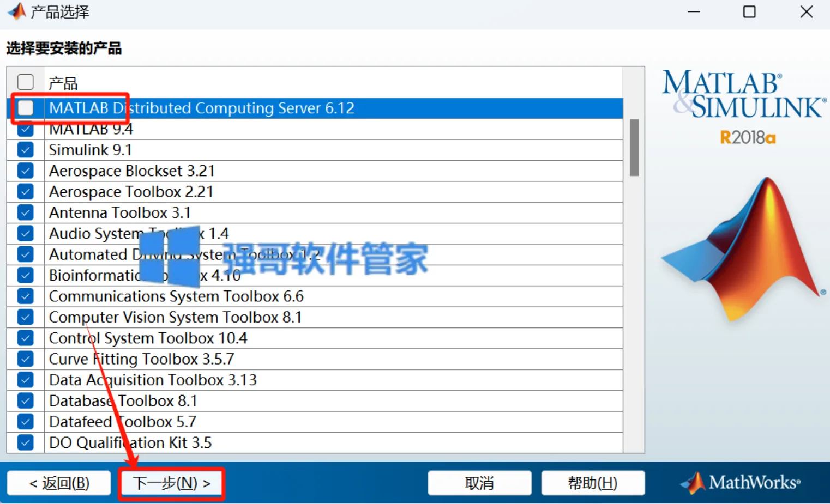Select Computer Vision System Toolbox 8.1 text
This screenshot has height=504, width=830.
tap(175, 317)
